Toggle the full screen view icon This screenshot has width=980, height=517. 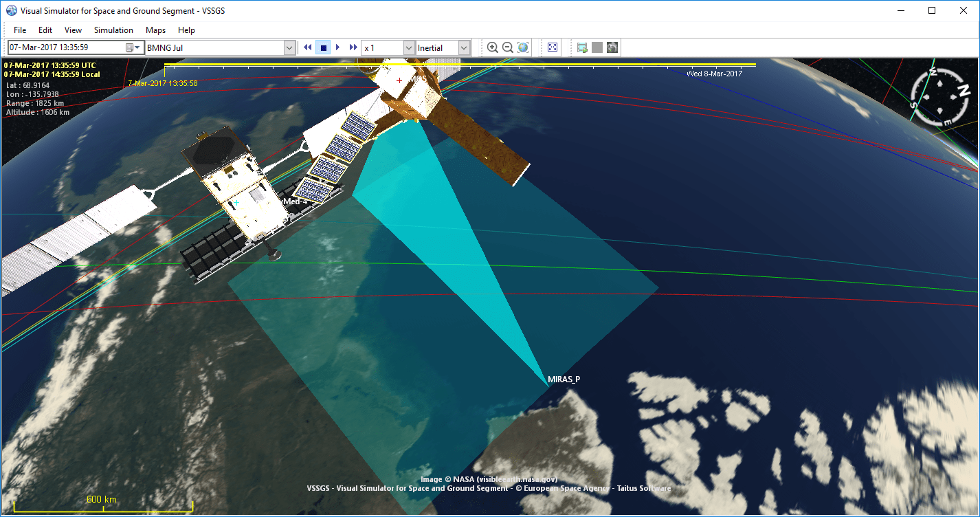point(553,47)
